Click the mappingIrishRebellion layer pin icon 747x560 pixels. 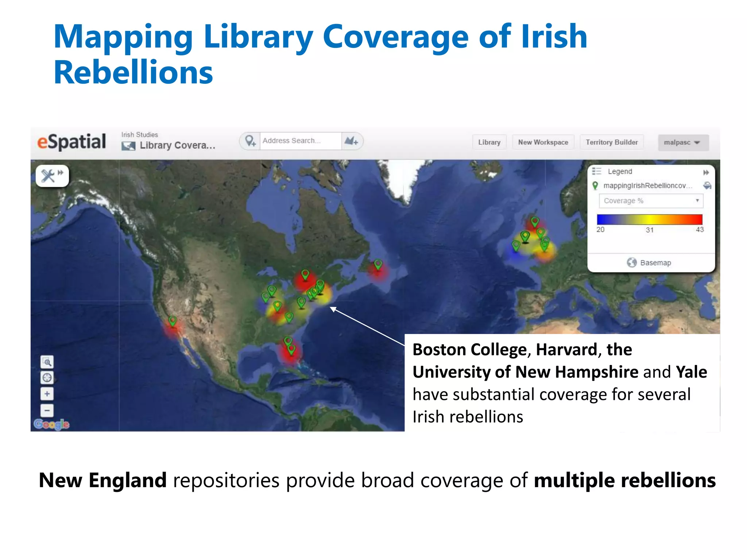(595, 186)
